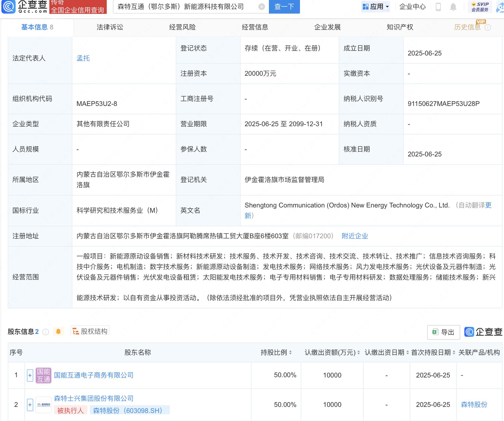
Task: Switch to 企业发展 tab
Action: pos(327,27)
